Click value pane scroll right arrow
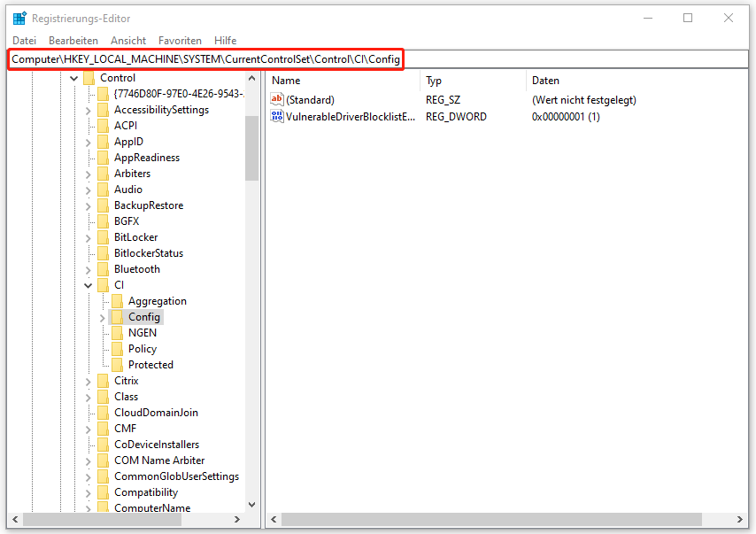The image size is (756, 534). [739, 519]
